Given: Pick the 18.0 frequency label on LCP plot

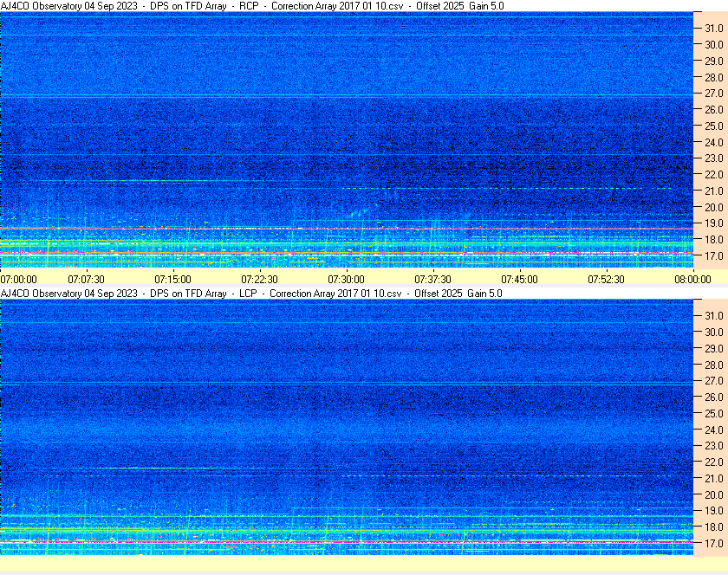Looking at the screenshot, I should coord(714,527).
